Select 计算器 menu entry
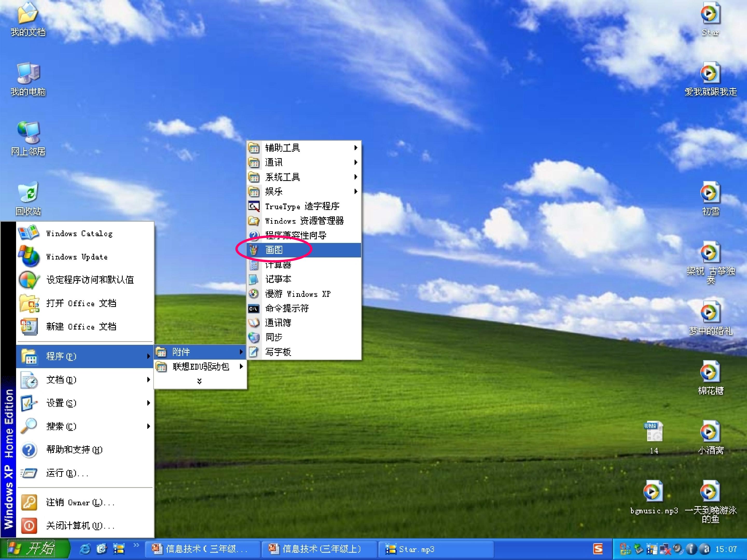 coord(278,265)
